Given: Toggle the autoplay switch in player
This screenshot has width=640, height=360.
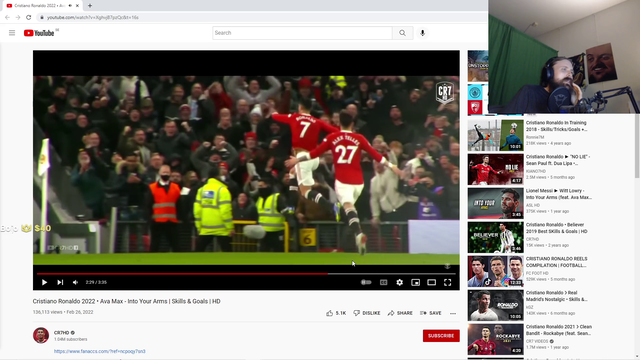Looking at the screenshot, I should (x=366, y=282).
